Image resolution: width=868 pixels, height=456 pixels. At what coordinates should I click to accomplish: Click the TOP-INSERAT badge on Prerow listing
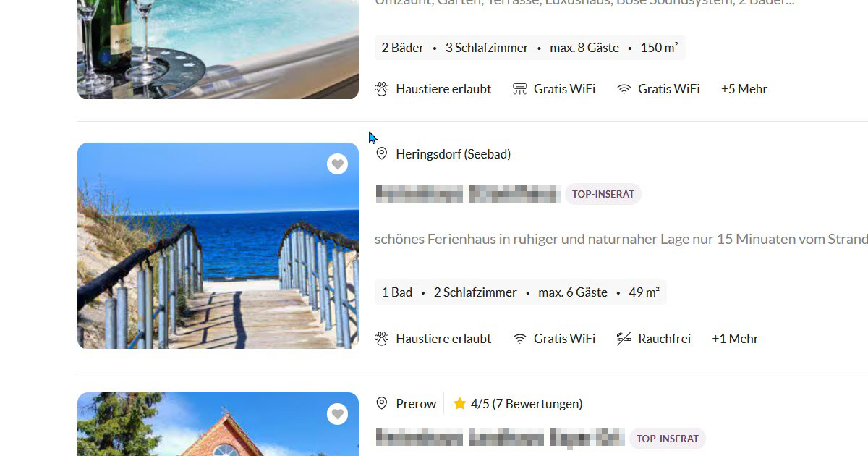coord(668,439)
